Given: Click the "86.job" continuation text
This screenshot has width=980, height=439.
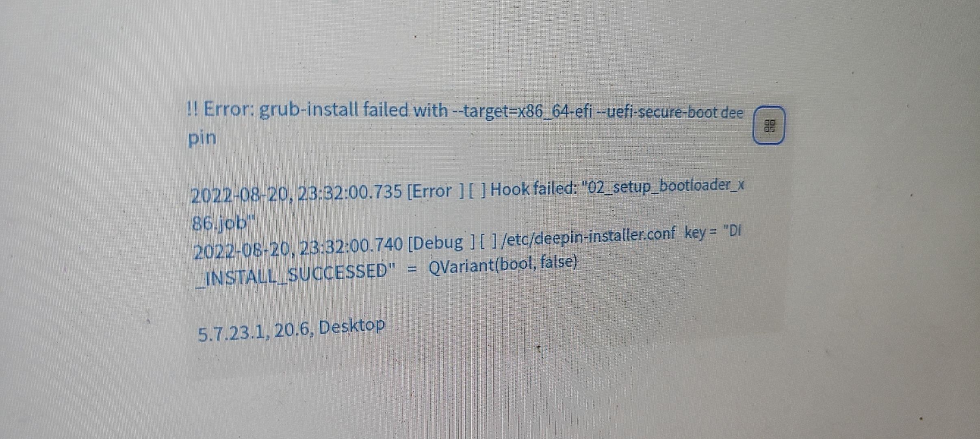Looking at the screenshot, I should pyautogui.click(x=223, y=223).
